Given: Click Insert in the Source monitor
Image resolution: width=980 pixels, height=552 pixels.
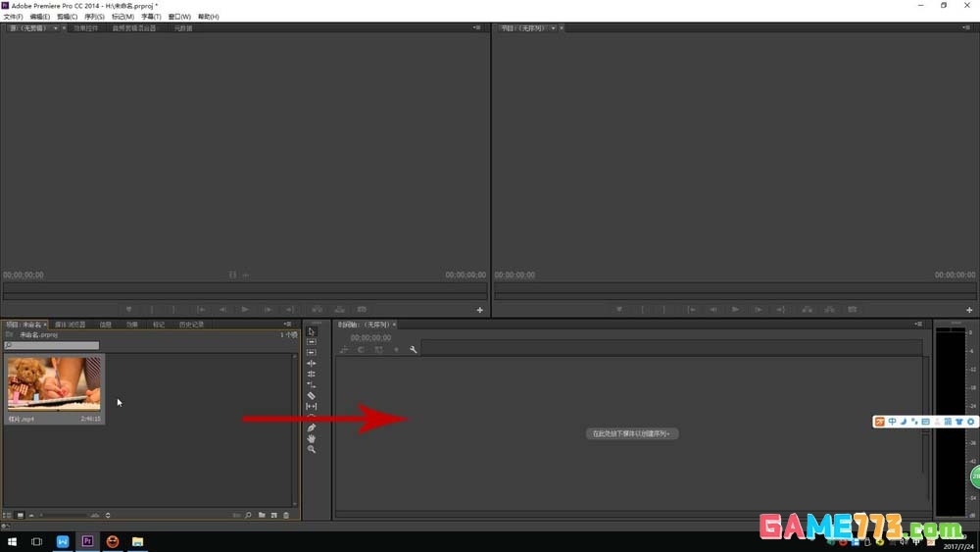Looking at the screenshot, I should pyautogui.click(x=317, y=310).
